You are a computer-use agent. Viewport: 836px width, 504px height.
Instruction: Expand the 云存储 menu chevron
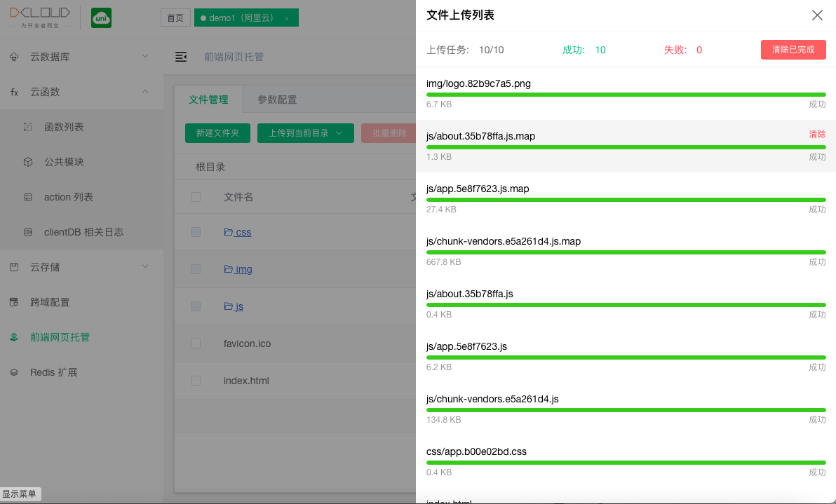click(145, 266)
